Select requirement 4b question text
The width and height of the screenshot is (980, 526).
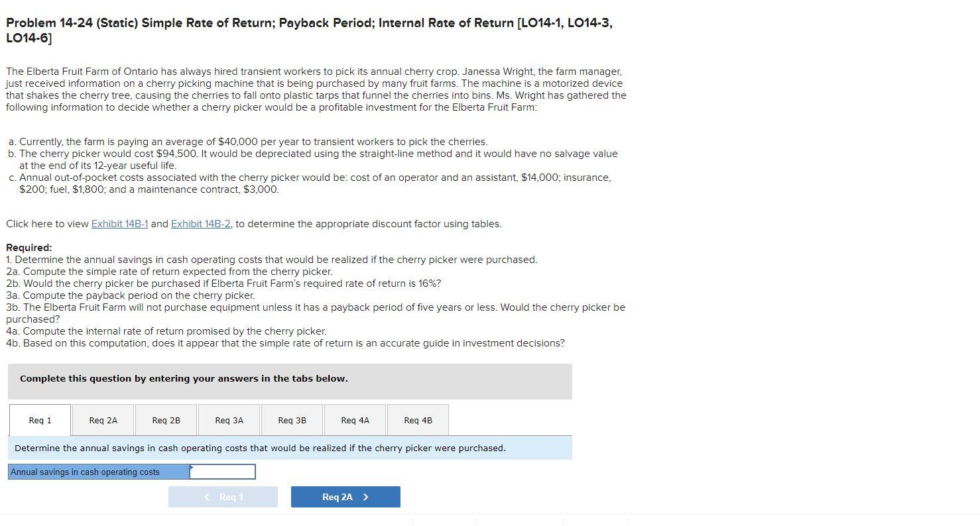[285, 343]
